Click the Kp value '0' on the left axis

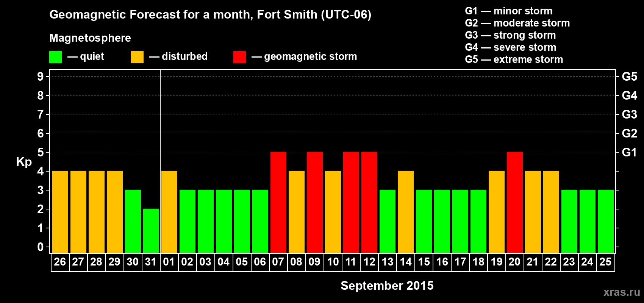click(41, 247)
